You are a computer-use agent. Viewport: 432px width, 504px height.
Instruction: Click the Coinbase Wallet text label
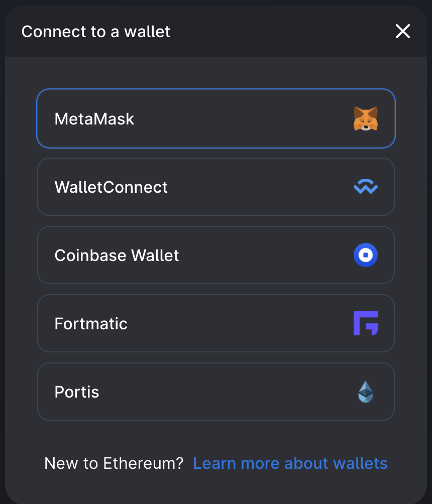tap(117, 256)
